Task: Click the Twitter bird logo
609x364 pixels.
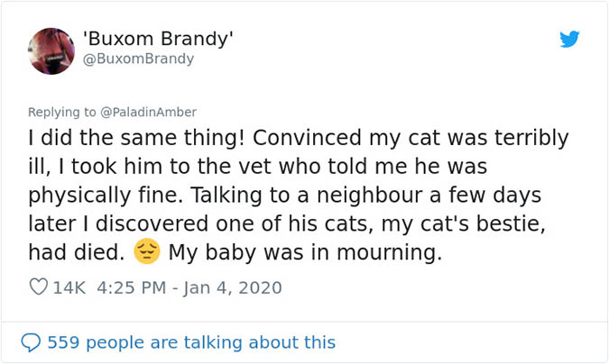Action: pos(568,40)
